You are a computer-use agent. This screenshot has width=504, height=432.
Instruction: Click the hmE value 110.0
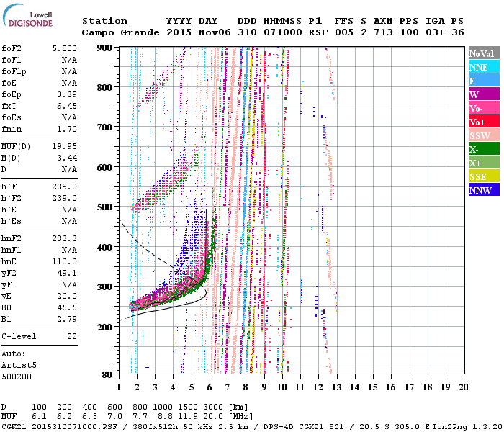pyautogui.click(x=65, y=261)
